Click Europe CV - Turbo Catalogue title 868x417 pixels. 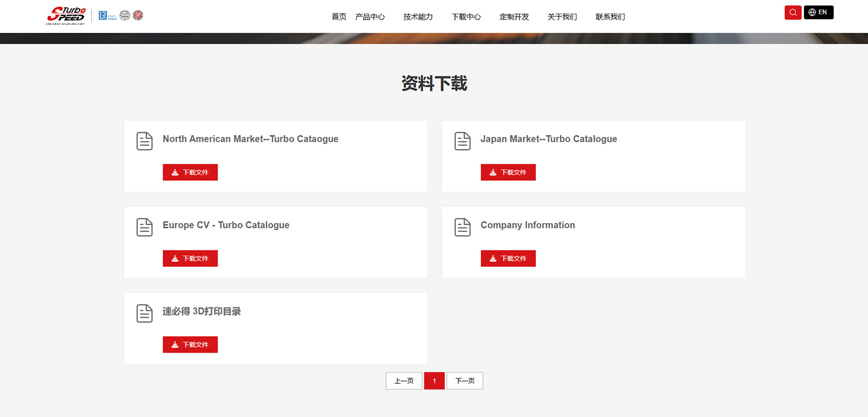click(x=226, y=225)
